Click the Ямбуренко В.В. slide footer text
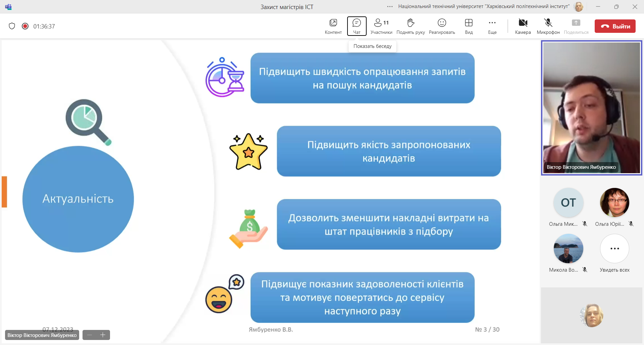The height and width of the screenshot is (345, 644). (271, 330)
